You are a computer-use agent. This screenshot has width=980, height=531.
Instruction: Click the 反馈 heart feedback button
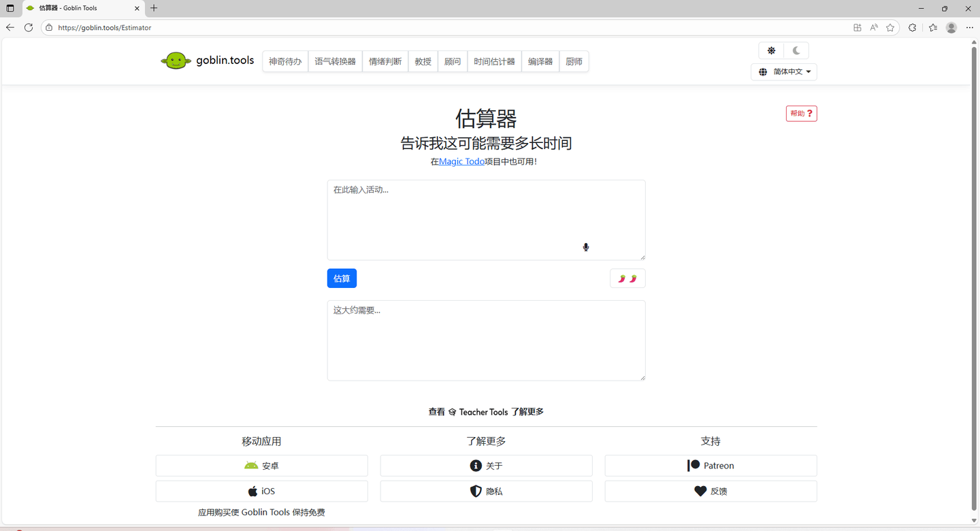[710, 491]
